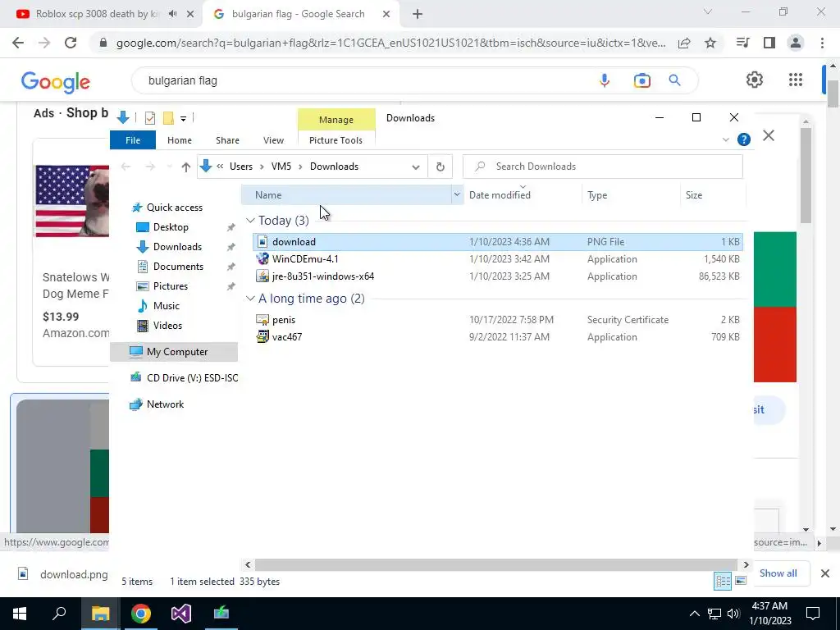Screen dimensions: 840x630
Task: Open Visual Studio from the taskbar
Action: (181, 614)
